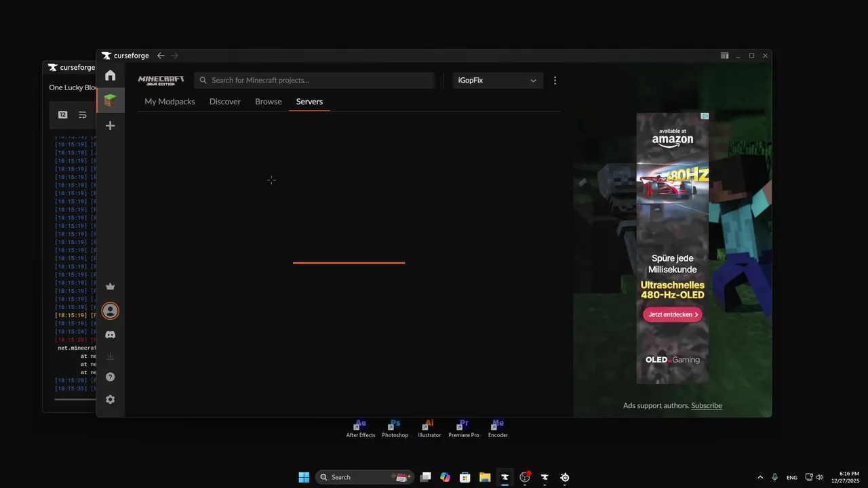Show hidden icons tray chevron
Viewport: 868px width, 488px height.
[x=759, y=477]
